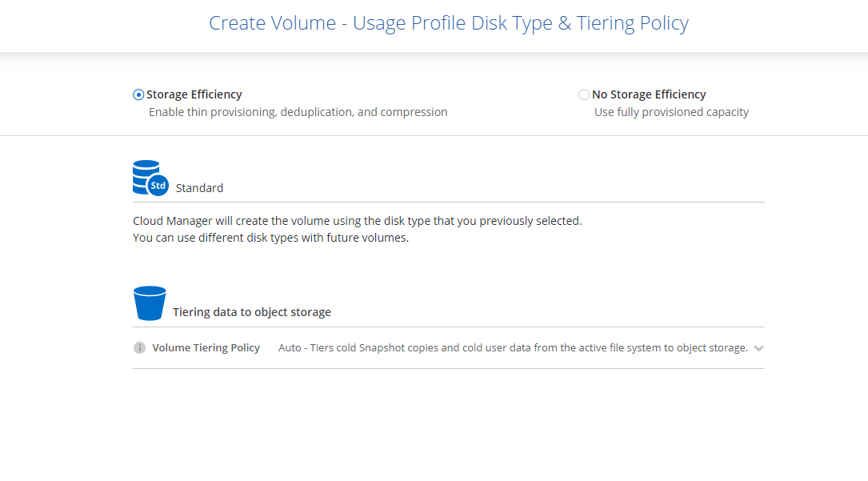The image size is (868, 481).
Task: Click 'You can use different disk types' sentence
Action: click(270, 238)
